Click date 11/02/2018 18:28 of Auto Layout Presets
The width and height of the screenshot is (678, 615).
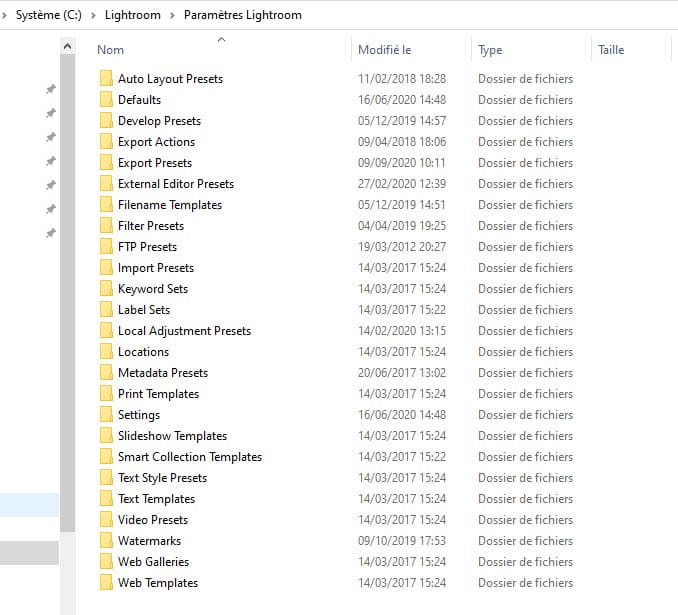coord(402,79)
